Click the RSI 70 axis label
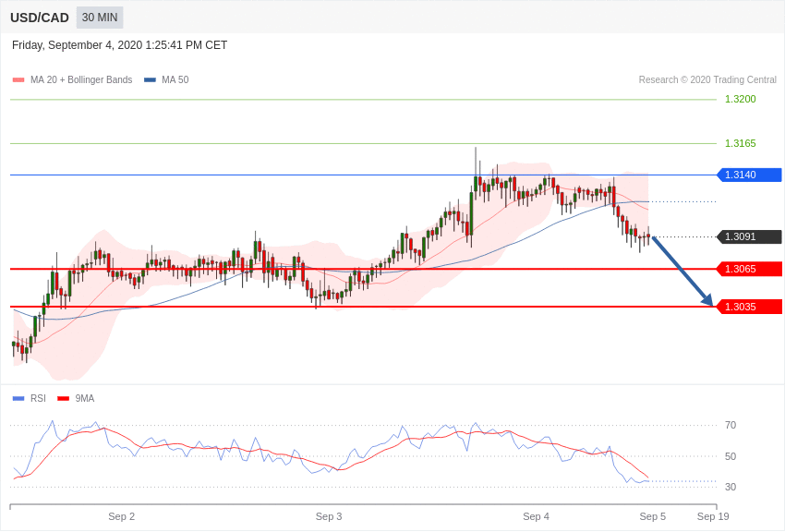This screenshot has height=532, width=785. pyautogui.click(x=731, y=426)
